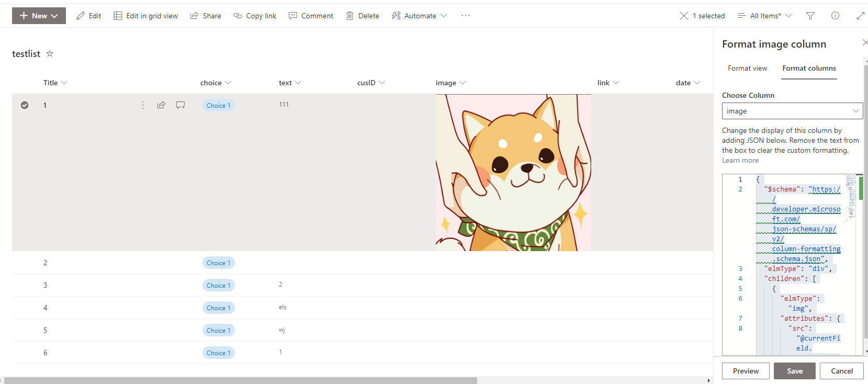Viewport: 868px width, 384px height.
Task: Click the $schema URL in JSON editor
Action: [799, 224]
